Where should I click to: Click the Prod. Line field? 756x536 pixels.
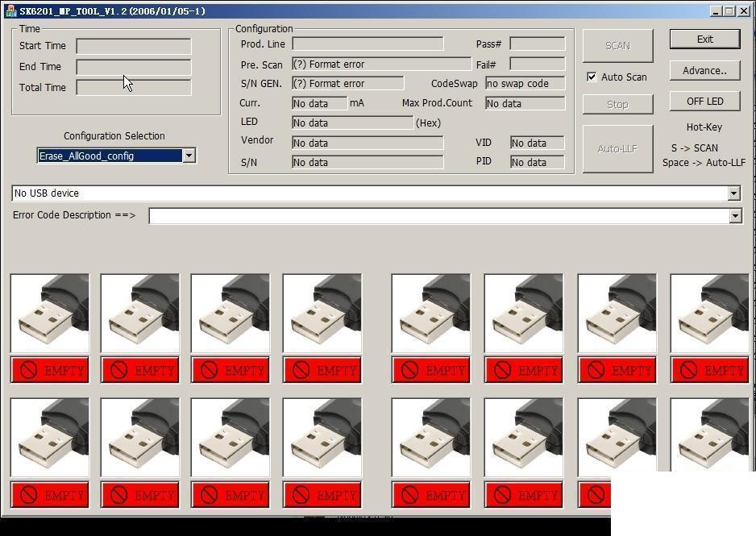tap(368, 44)
